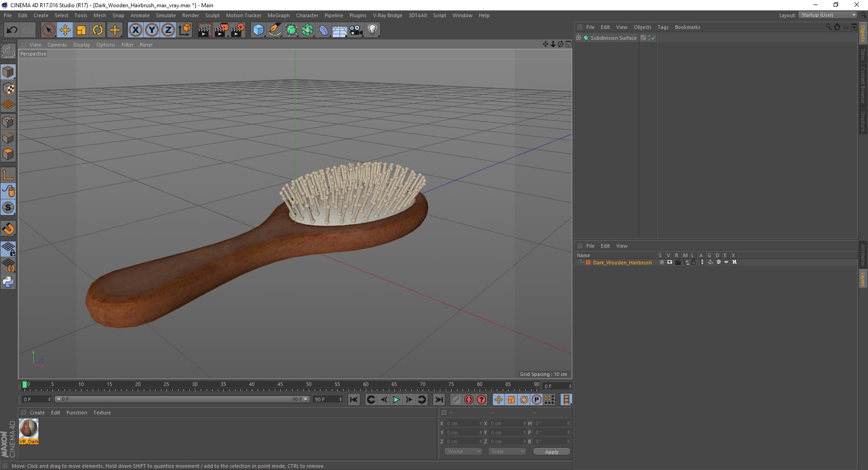
Task: Open Scale mode dropdown
Action: click(x=507, y=451)
